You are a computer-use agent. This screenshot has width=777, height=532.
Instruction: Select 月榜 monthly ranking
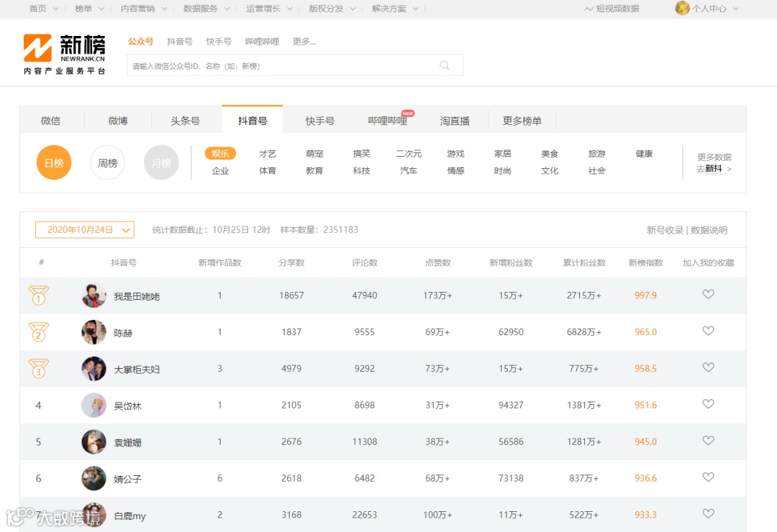[x=161, y=162]
